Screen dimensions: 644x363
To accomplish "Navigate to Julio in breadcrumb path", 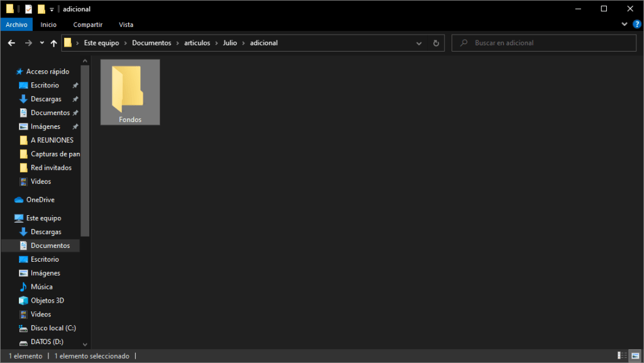I will pos(230,43).
